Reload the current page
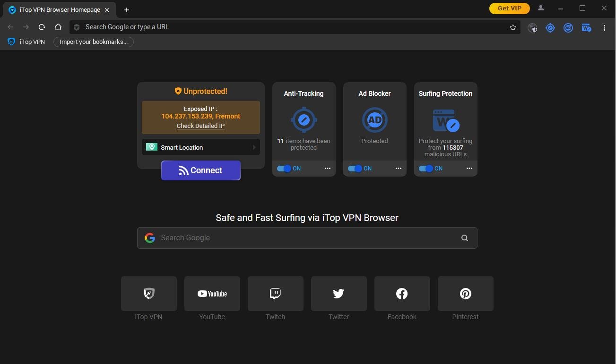This screenshot has width=616, height=364. coord(42,27)
